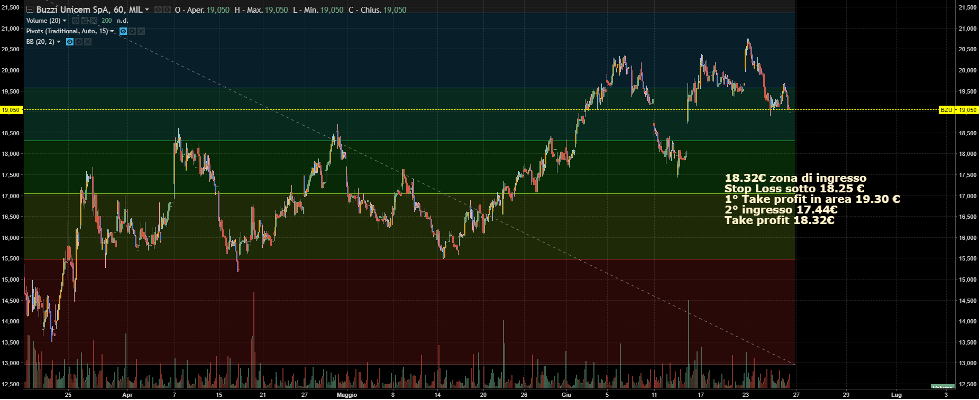Expand the Pivots indicator dropdown
Screen dimensions: 980x400
[112, 31]
